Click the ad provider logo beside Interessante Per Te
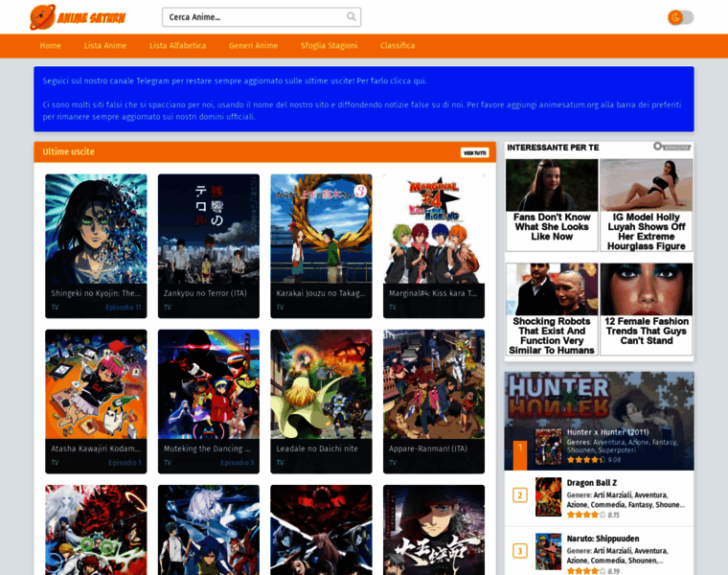 click(671, 147)
